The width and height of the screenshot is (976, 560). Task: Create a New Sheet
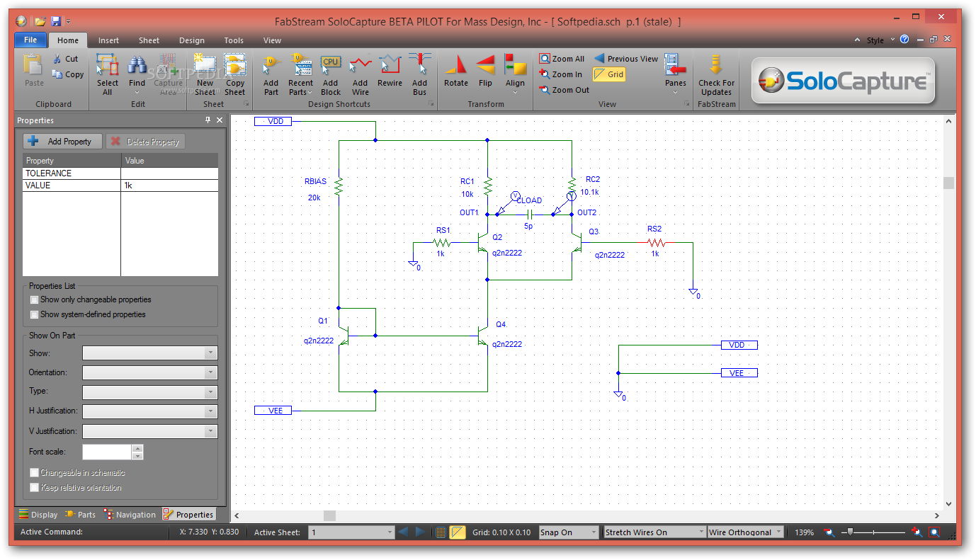click(205, 65)
